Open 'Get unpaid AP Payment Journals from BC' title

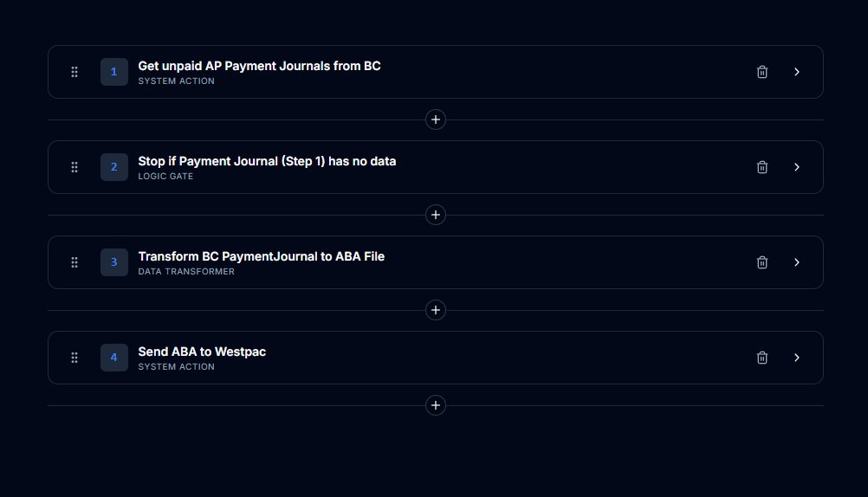(259, 66)
